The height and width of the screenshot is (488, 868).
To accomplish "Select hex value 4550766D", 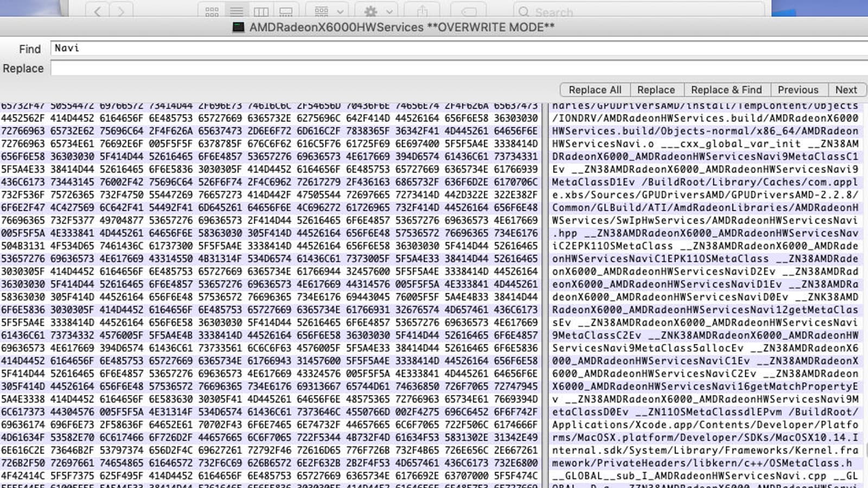I will pyautogui.click(x=368, y=412).
